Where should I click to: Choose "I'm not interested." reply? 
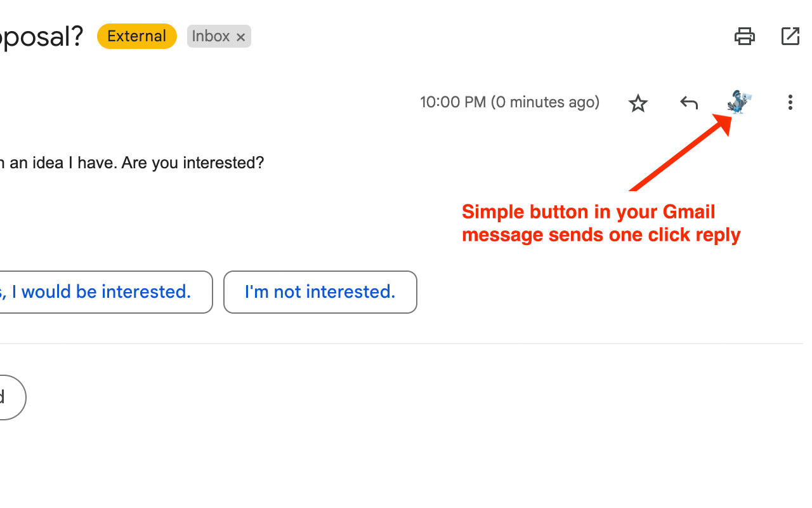point(320,291)
